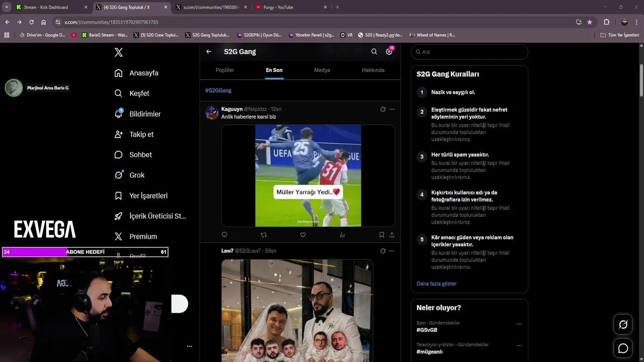Bookmark Kaguuyn's post
Viewport: 644px width, 362px height.
click(x=382, y=235)
